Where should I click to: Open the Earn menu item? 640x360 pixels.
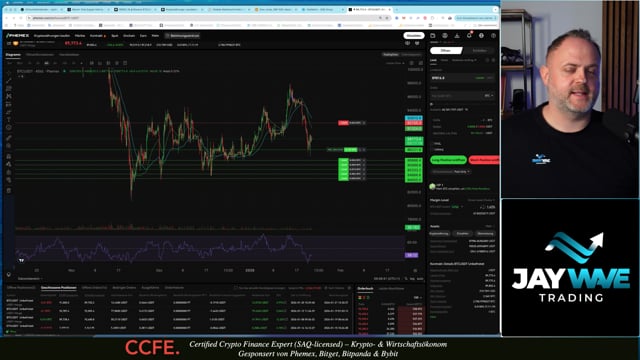click(x=143, y=36)
